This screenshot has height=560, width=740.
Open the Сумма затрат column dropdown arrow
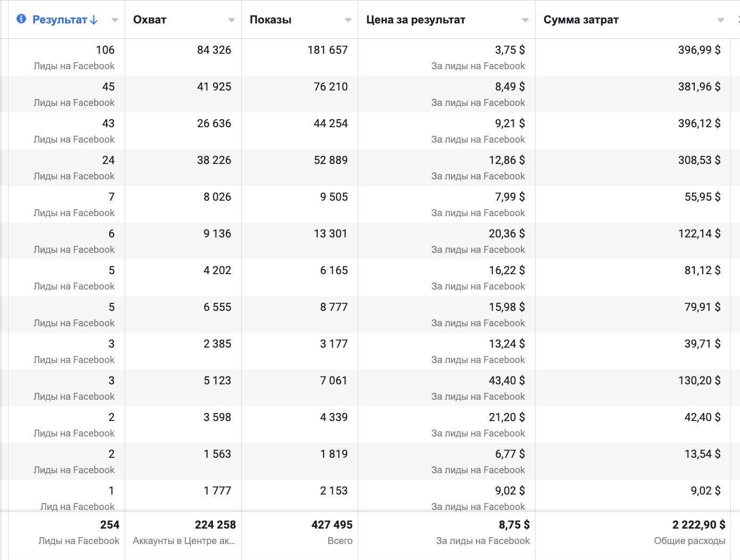tap(721, 20)
